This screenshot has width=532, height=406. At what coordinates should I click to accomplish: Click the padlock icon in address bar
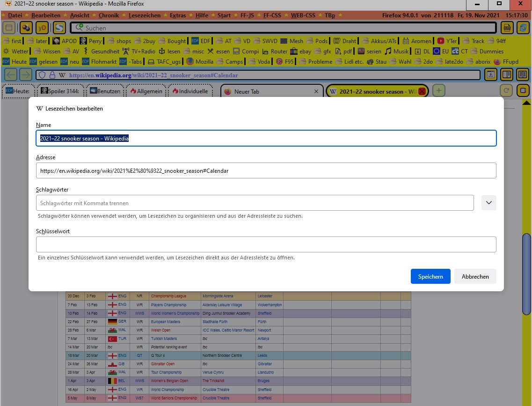52,75
